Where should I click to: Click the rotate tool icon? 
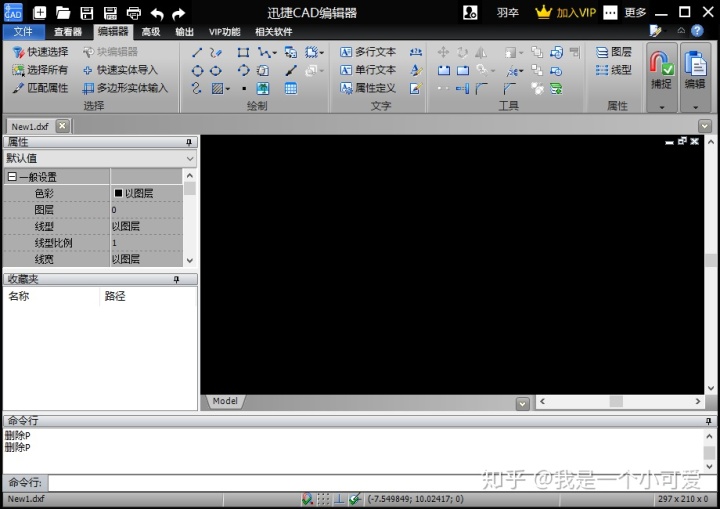[x=462, y=52]
